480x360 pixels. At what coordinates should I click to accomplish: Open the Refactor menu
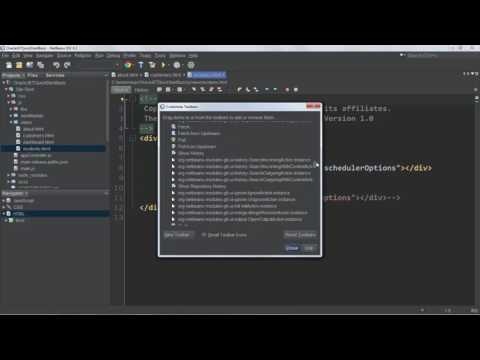[x=83, y=55]
